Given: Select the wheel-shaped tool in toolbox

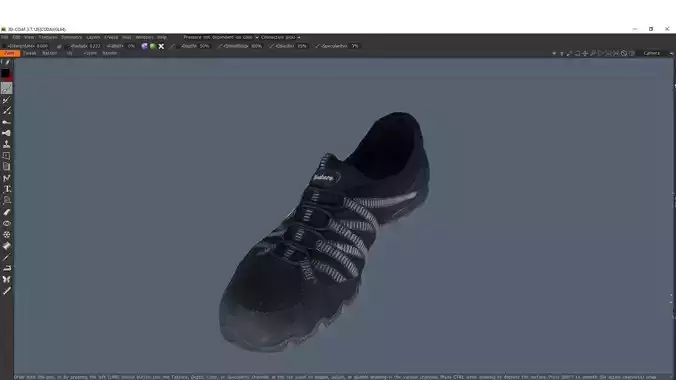Looking at the screenshot, I should click(6, 234).
